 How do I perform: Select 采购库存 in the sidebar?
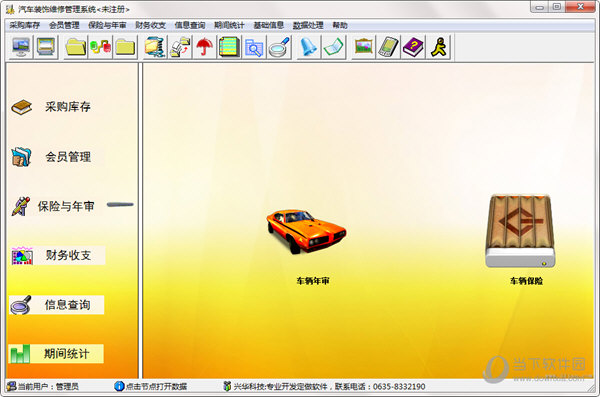68,107
